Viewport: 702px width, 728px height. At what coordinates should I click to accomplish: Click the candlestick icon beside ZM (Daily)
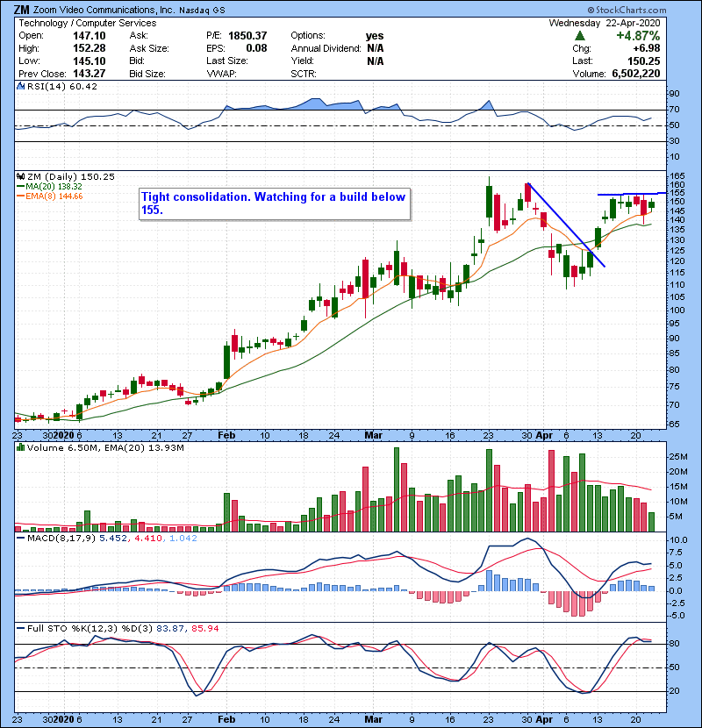(20, 176)
